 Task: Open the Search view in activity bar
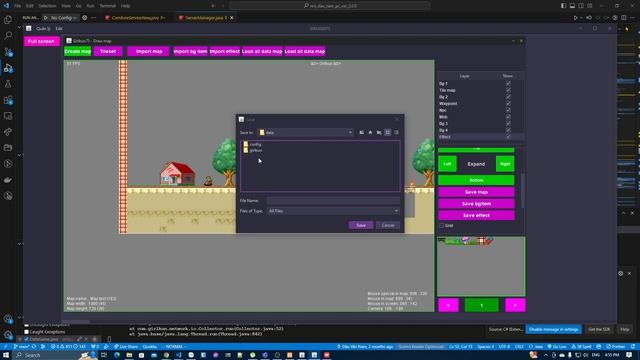coord(8,36)
